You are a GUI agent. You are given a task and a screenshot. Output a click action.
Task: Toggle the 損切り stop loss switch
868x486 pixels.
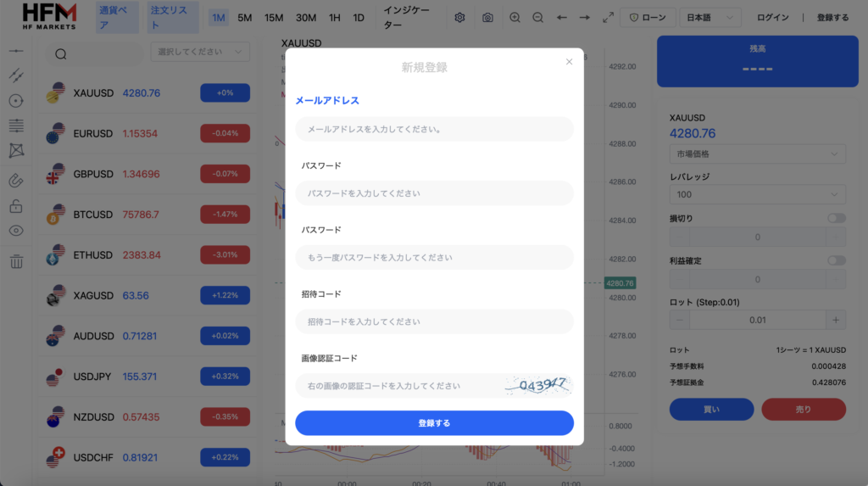[x=837, y=218]
